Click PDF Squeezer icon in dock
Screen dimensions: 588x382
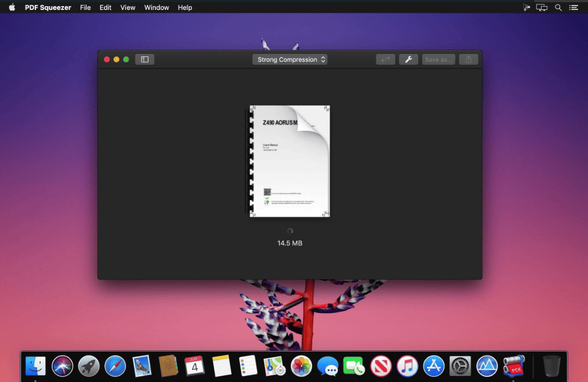tap(514, 366)
